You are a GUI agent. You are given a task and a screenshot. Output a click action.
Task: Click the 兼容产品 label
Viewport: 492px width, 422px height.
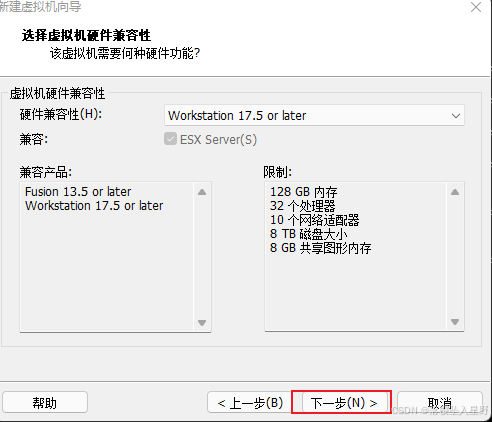tap(46, 172)
